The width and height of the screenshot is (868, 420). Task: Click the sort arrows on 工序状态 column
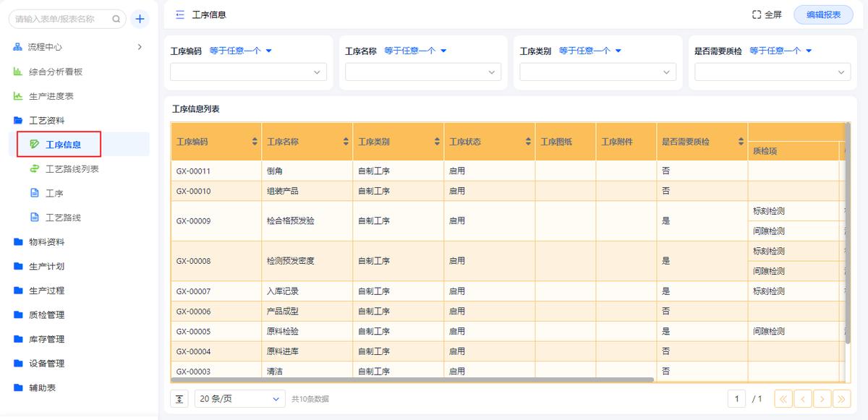pos(527,142)
